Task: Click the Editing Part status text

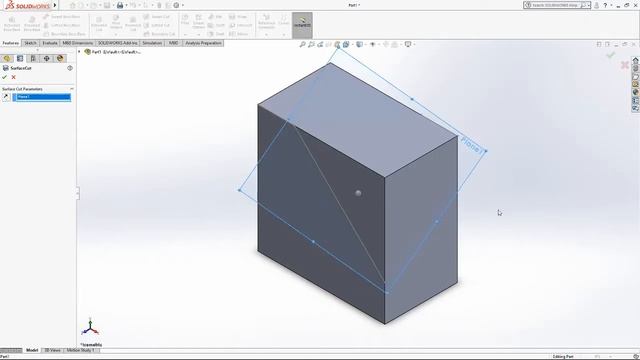Action: [563, 357]
